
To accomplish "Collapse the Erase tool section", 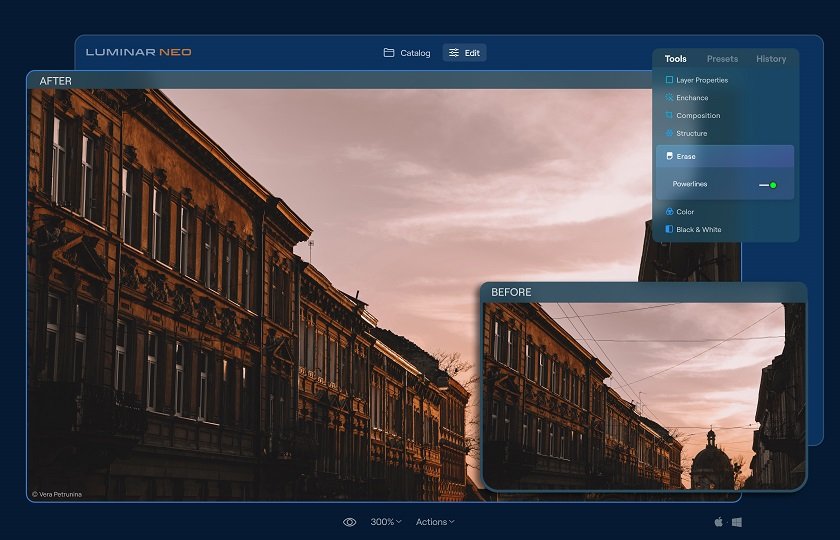I will (x=725, y=156).
